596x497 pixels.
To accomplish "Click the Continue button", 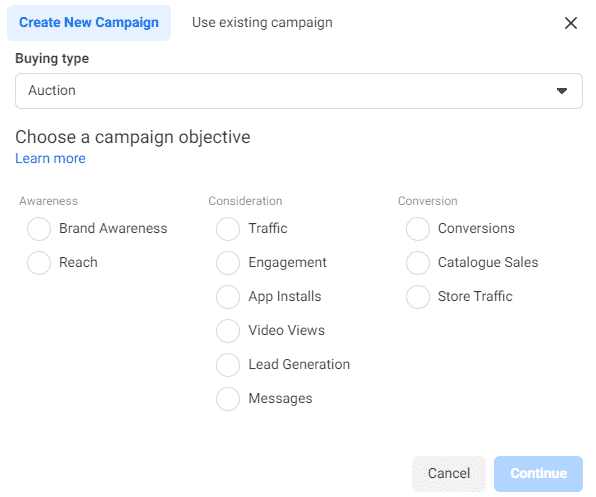I will [538, 473].
